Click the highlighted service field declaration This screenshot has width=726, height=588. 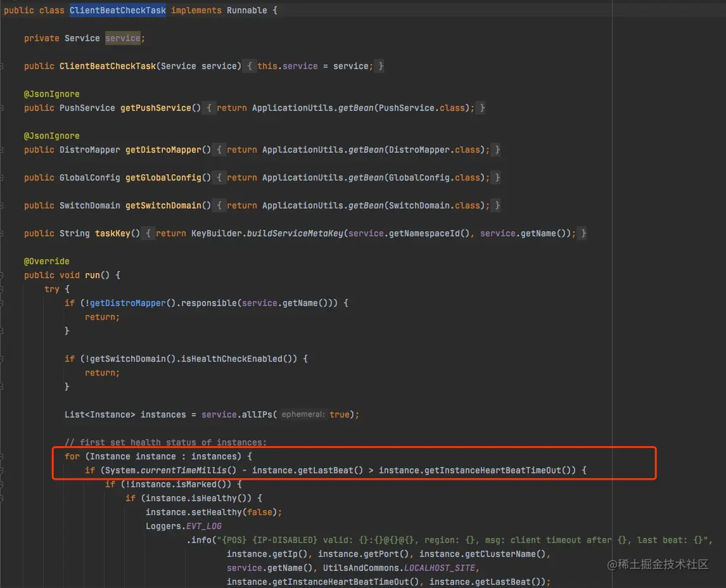pos(123,39)
